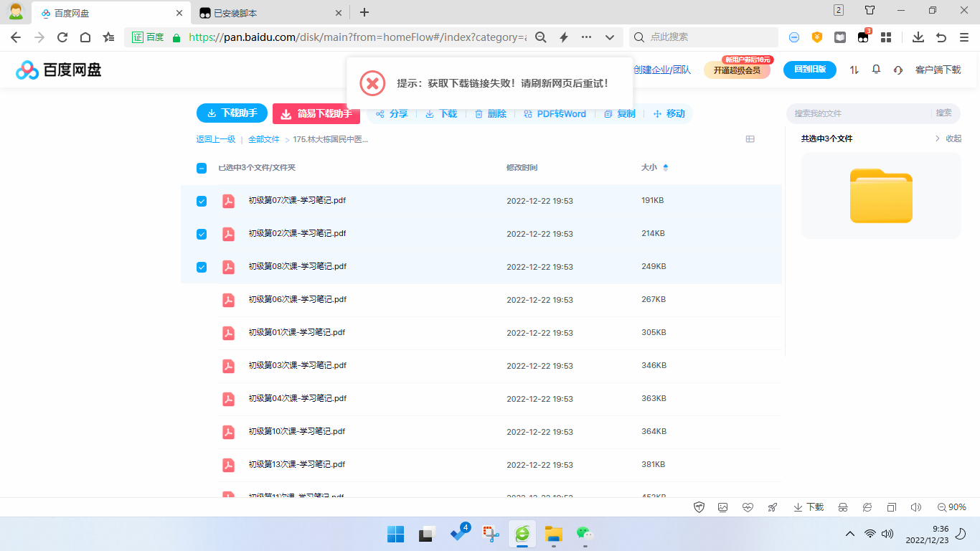
Task: Sort files by 大小 size arrows
Action: point(666,166)
